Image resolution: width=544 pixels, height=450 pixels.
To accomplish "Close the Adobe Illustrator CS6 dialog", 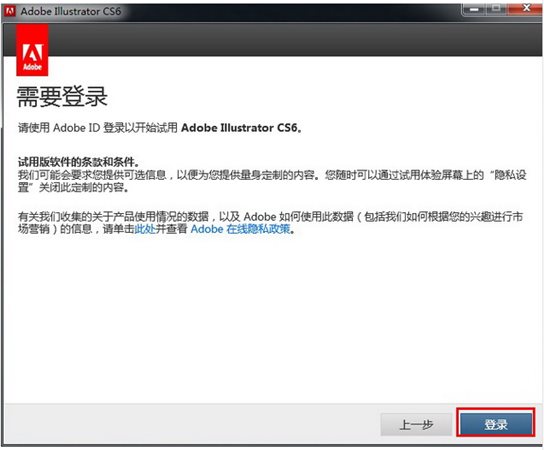I will 525,9.
